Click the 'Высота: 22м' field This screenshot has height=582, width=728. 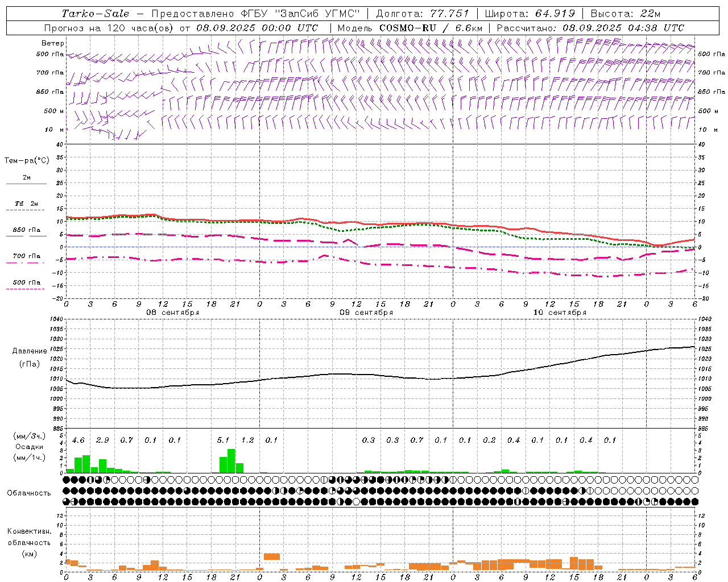(x=626, y=14)
